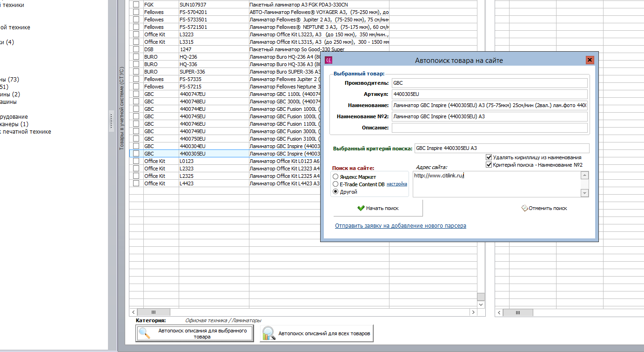Tick checkbox for Office Kit L4423

pyautogui.click(x=136, y=183)
